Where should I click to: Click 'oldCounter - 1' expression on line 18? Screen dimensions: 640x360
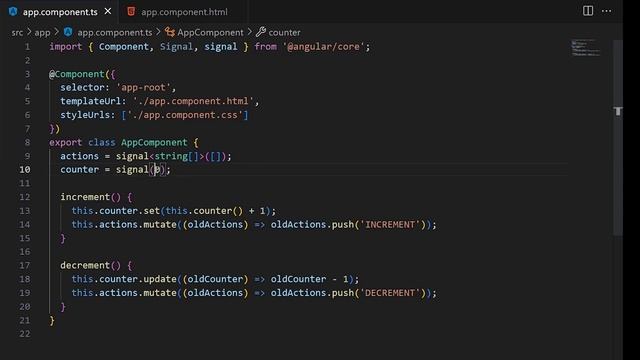tap(309, 279)
